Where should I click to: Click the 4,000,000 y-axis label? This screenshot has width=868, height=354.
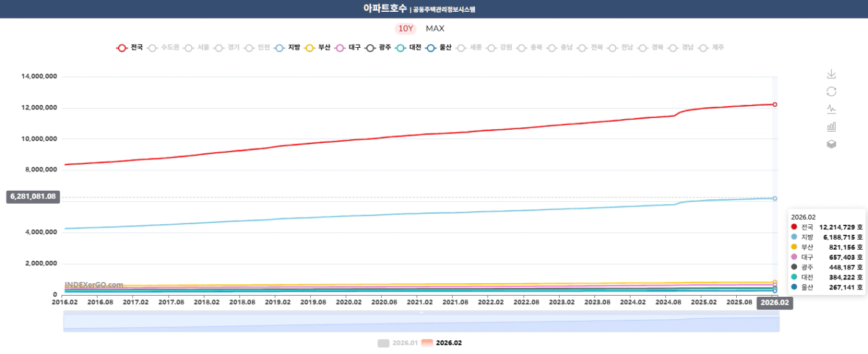pos(41,232)
